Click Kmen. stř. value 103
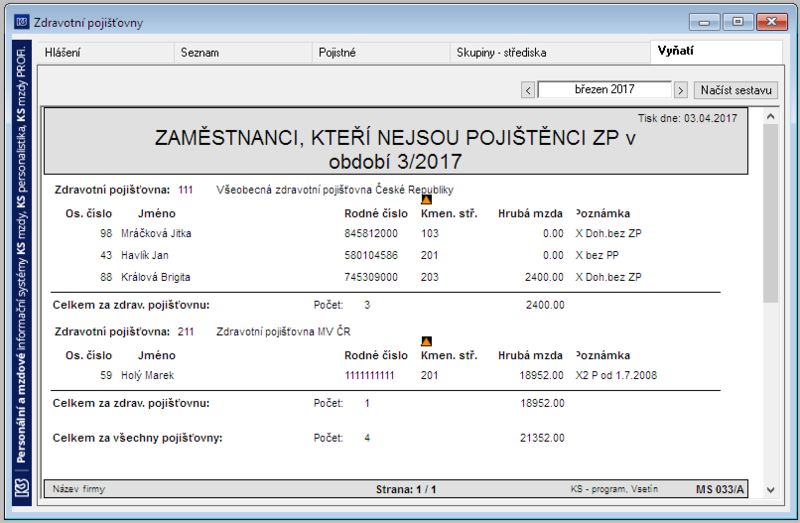Image resolution: width=800 pixels, height=523 pixels. tap(430, 234)
